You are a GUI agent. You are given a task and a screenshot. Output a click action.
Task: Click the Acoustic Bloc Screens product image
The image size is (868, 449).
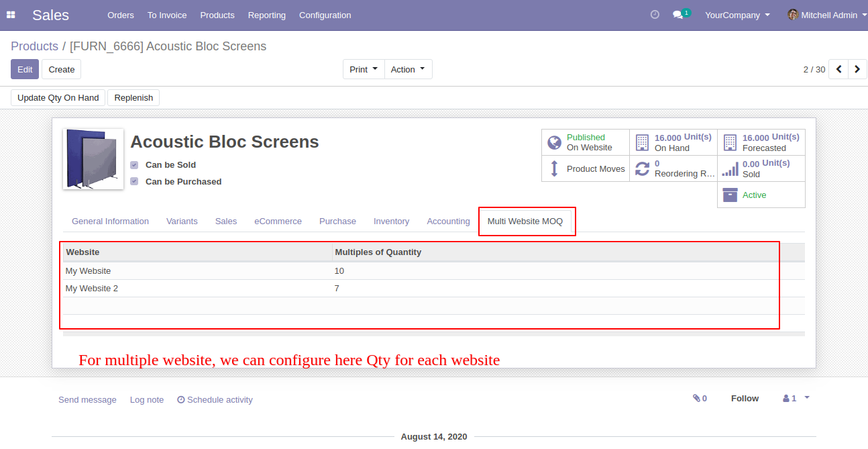coord(93,159)
